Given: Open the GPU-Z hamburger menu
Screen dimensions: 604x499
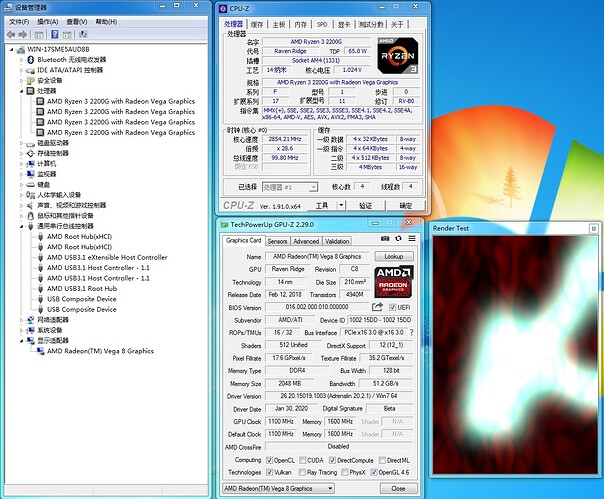Looking at the screenshot, I should [412, 239].
